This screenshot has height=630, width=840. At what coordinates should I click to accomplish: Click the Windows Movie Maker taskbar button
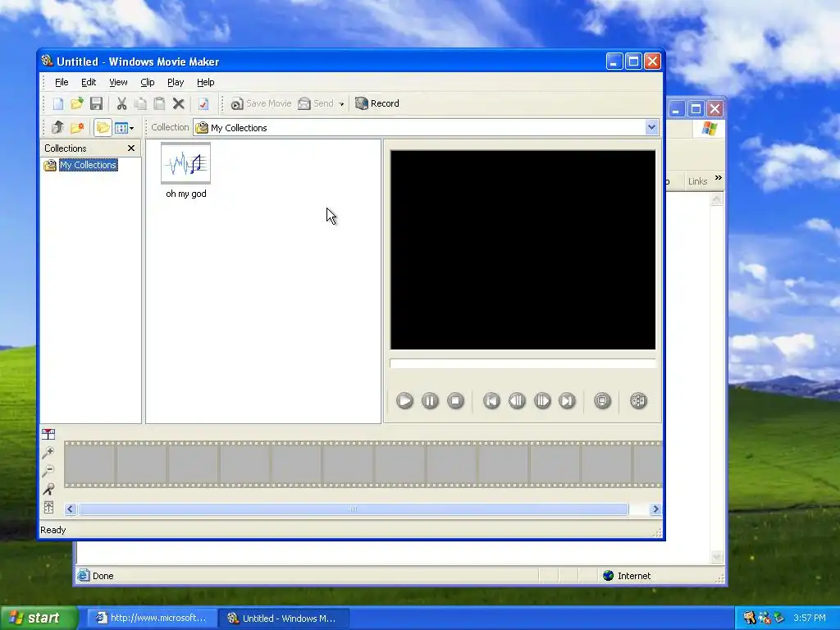pos(283,619)
